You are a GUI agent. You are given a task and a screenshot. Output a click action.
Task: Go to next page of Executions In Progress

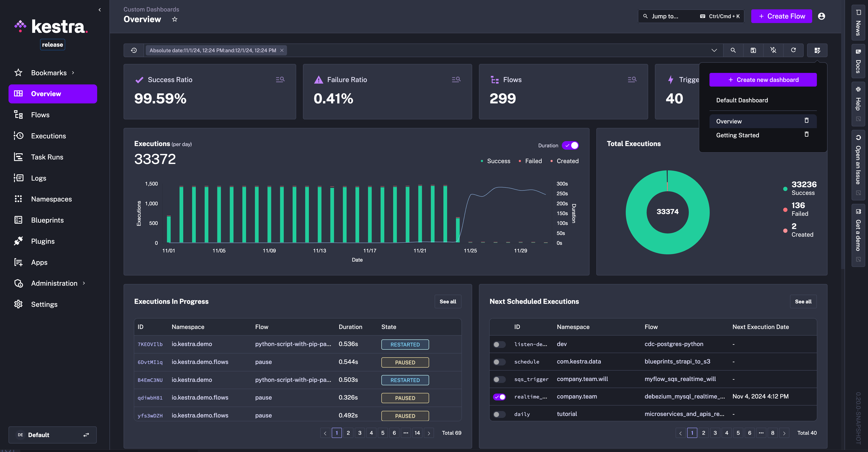(x=429, y=433)
